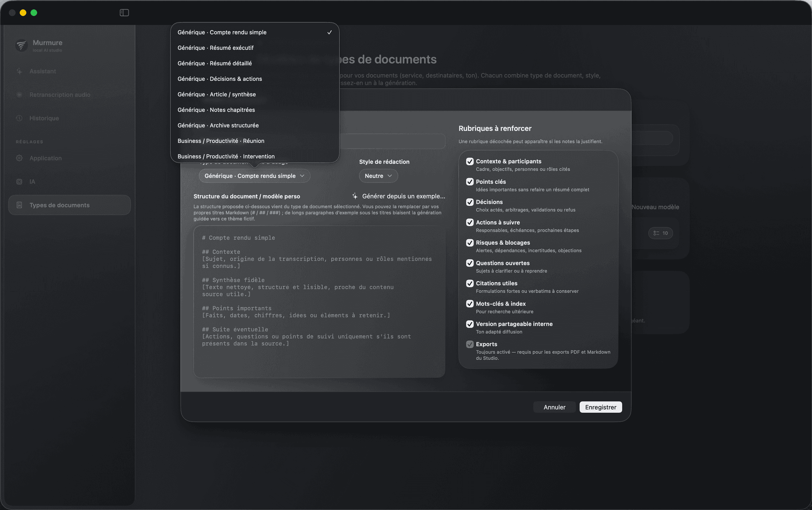Image resolution: width=812 pixels, height=510 pixels.
Task: Uncheck the Points clés rubrique
Action: 469,182
